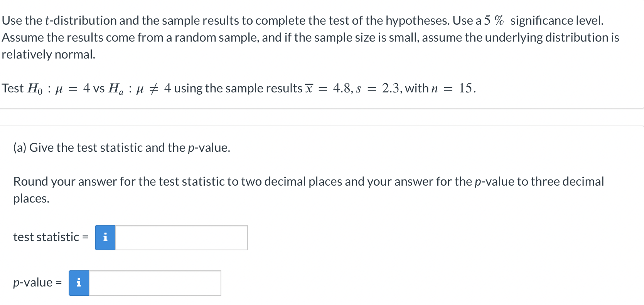
Task: Click the lower blue information icon
Action: [x=78, y=283]
